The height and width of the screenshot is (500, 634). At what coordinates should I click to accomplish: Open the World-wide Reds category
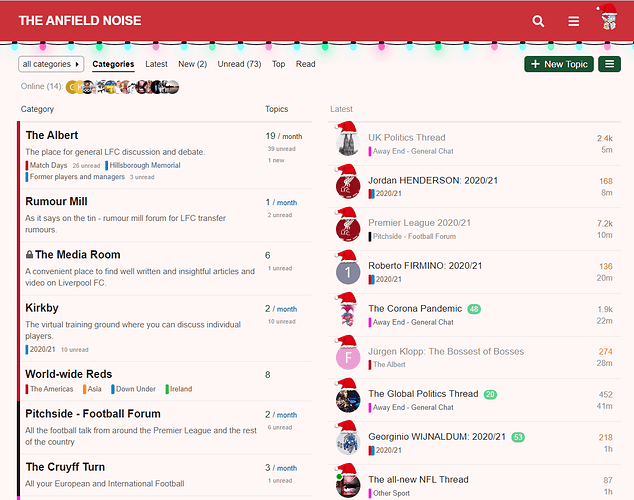[x=69, y=374]
